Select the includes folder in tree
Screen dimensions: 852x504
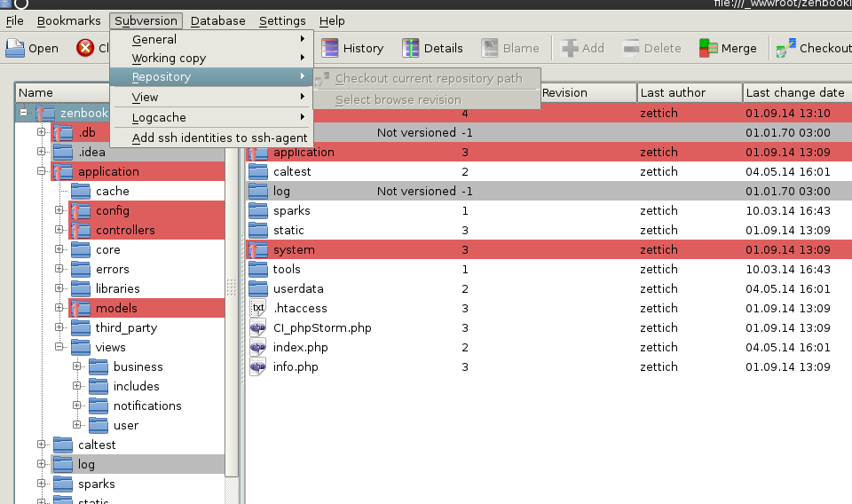click(x=137, y=386)
